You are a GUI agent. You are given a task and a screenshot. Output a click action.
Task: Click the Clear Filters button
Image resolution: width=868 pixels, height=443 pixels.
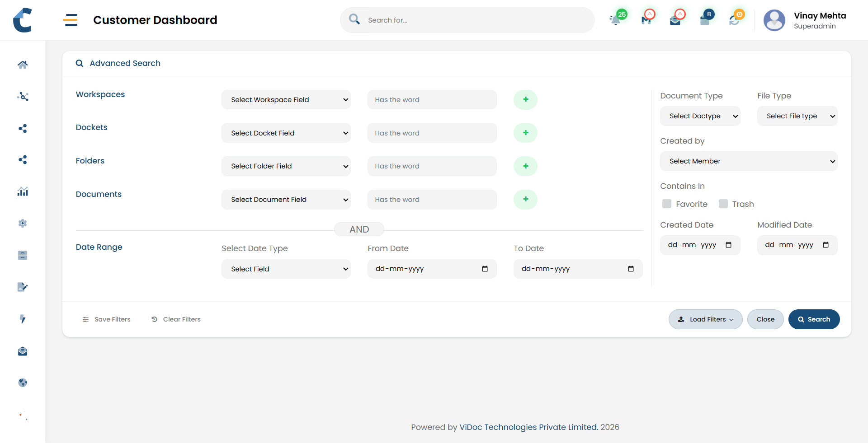[x=176, y=319]
